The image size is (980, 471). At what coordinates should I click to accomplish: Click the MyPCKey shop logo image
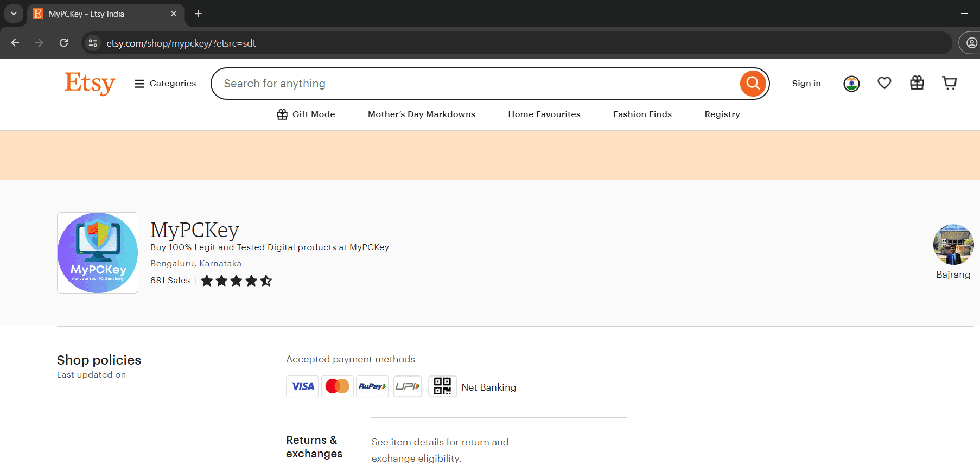click(x=98, y=253)
